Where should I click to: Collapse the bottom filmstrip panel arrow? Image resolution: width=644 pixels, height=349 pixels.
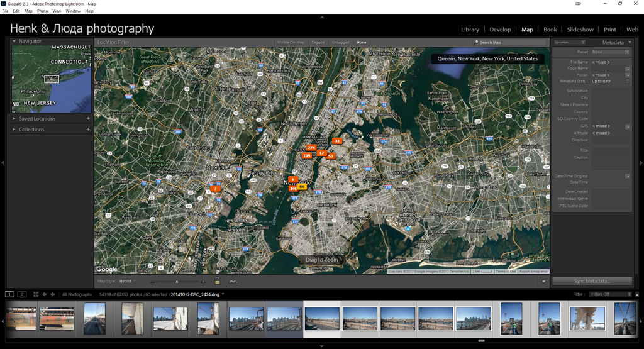coord(322,346)
